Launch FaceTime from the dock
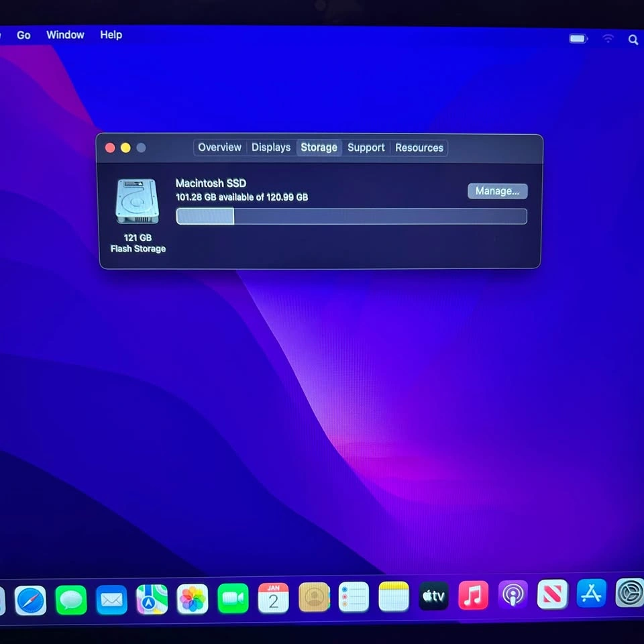 (x=233, y=598)
